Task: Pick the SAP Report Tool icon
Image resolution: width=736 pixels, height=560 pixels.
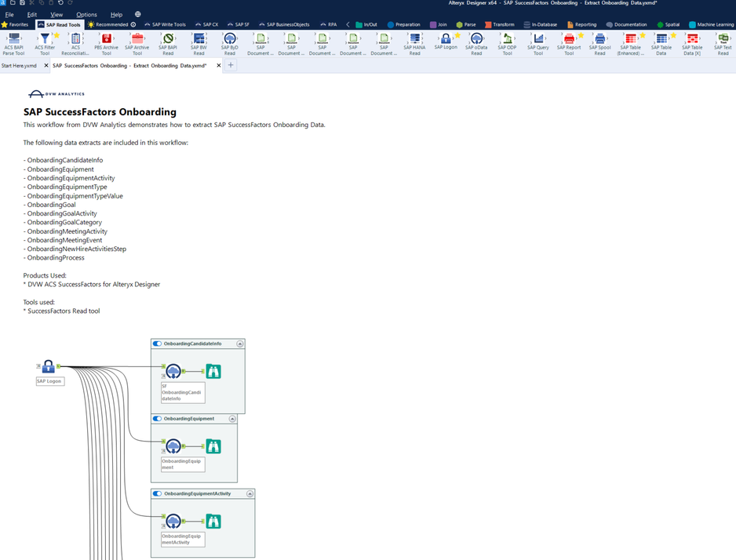Action: 569,38
